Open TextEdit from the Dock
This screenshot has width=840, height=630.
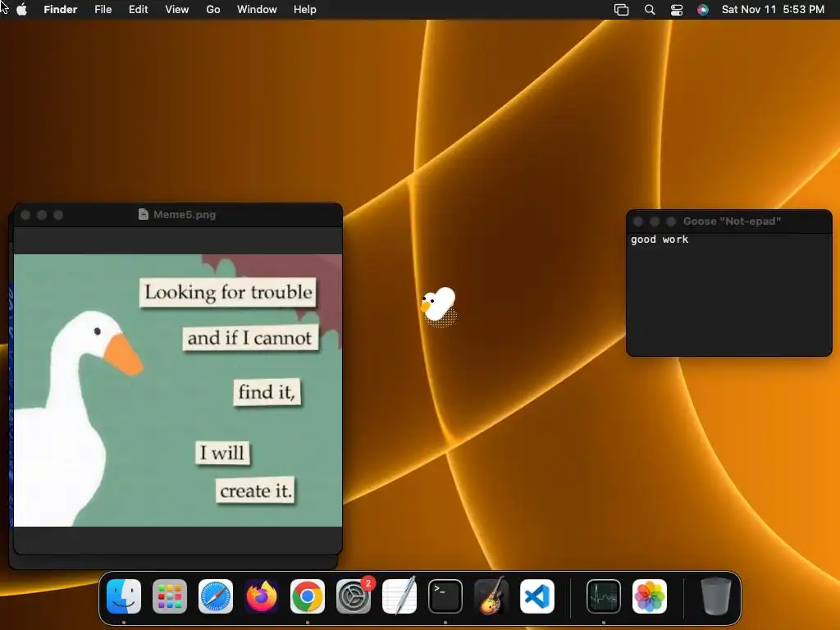pyautogui.click(x=399, y=596)
